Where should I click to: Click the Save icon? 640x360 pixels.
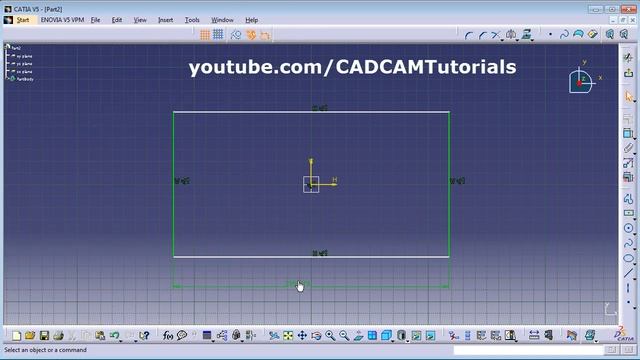tap(44, 336)
